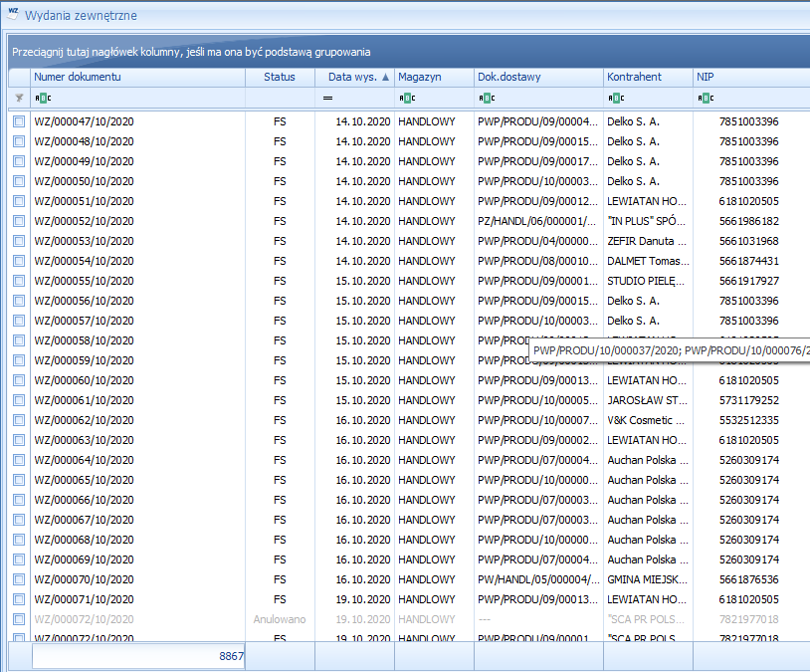This screenshot has height=672, width=810.
Task: Click the Anulowano status cell
Action: click(x=280, y=619)
